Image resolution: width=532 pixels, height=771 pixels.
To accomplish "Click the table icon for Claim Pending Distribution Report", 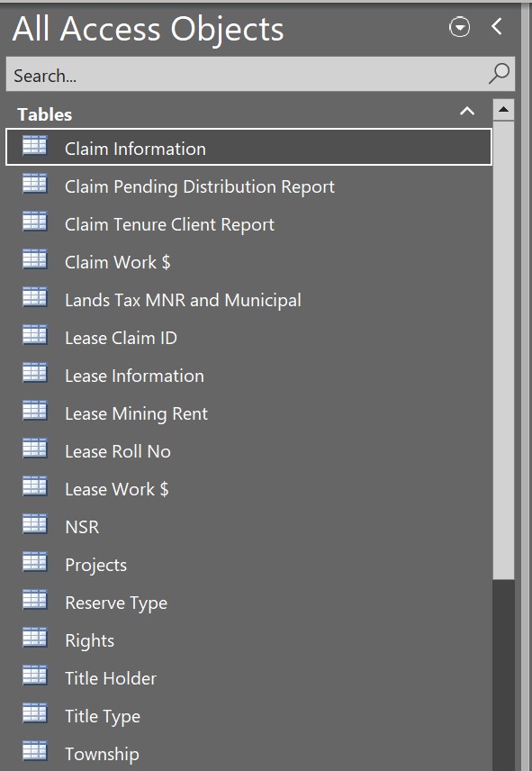I will 34,184.
